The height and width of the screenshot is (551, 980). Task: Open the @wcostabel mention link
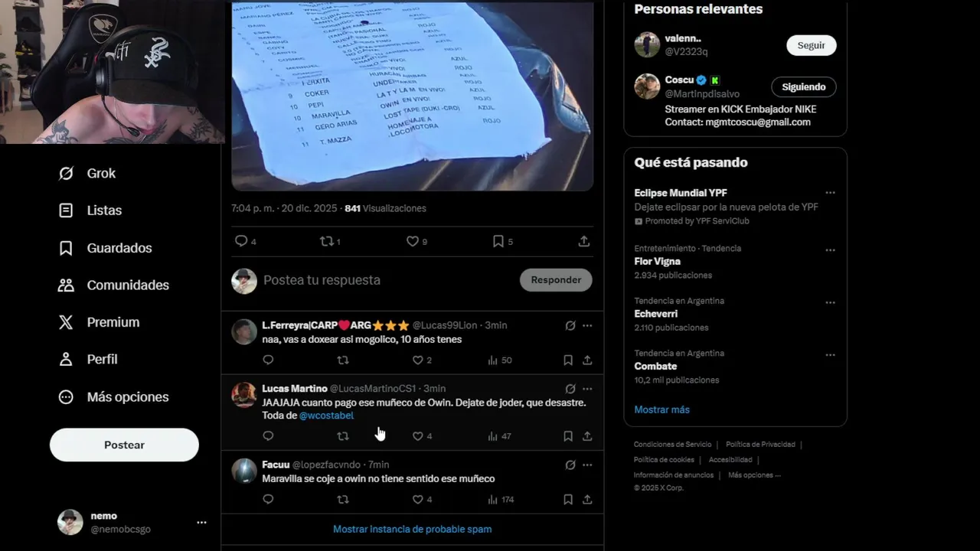(326, 416)
